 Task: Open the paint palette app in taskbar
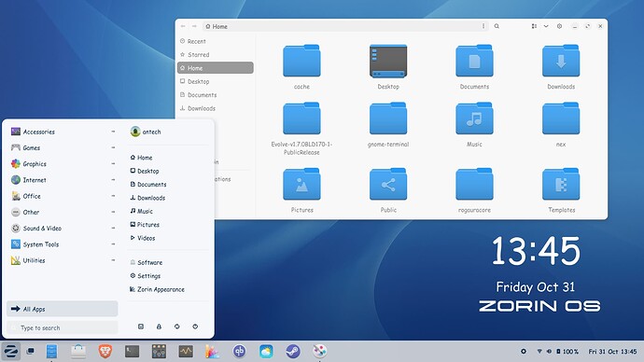319,352
